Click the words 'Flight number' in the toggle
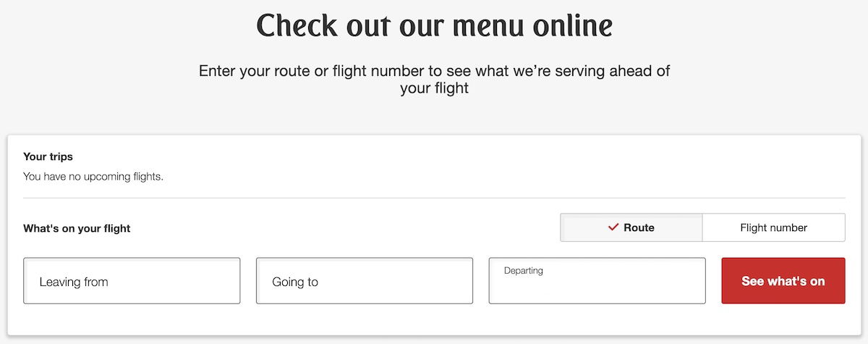The height and width of the screenshot is (344, 868). (x=773, y=227)
